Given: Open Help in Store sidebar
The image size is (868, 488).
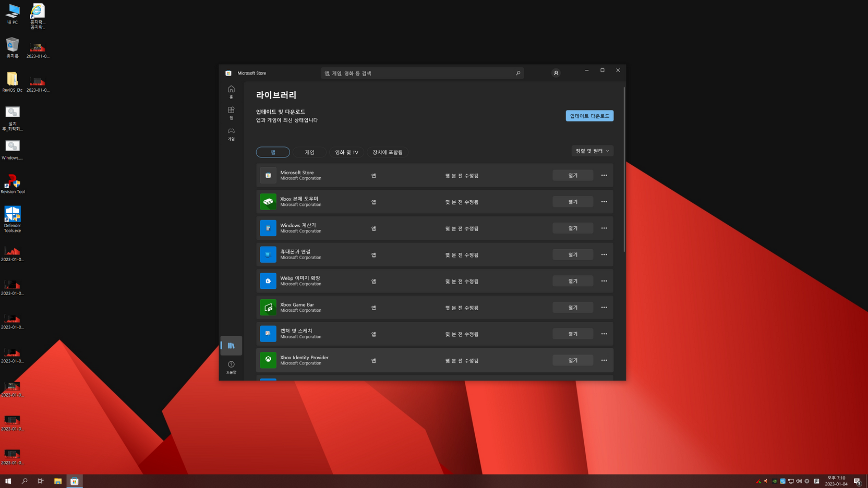Looking at the screenshot, I should (x=231, y=368).
